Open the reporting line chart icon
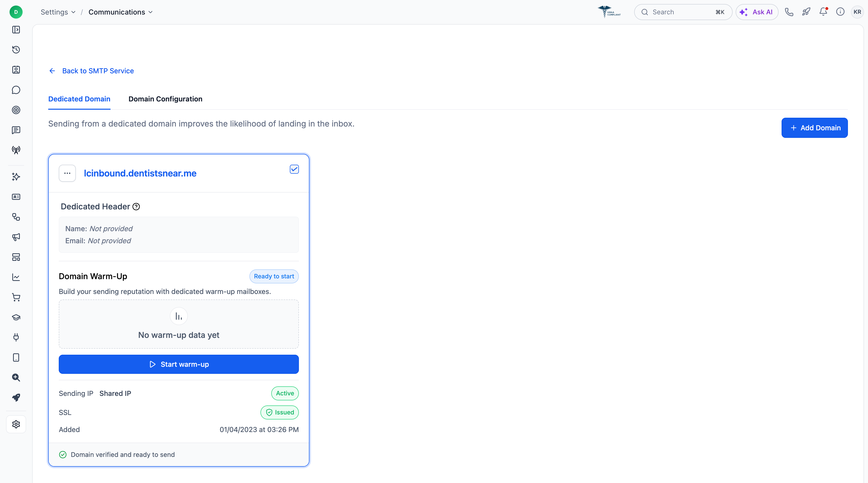The width and height of the screenshot is (868, 483). coord(16,277)
